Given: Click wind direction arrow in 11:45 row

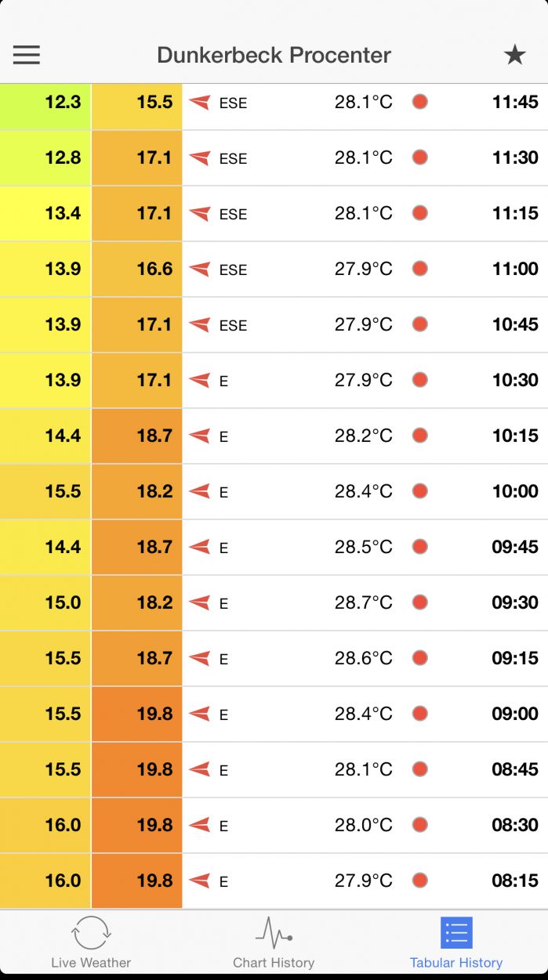Looking at the screenshot, I should pyautogui.click(x=200, y=102).
